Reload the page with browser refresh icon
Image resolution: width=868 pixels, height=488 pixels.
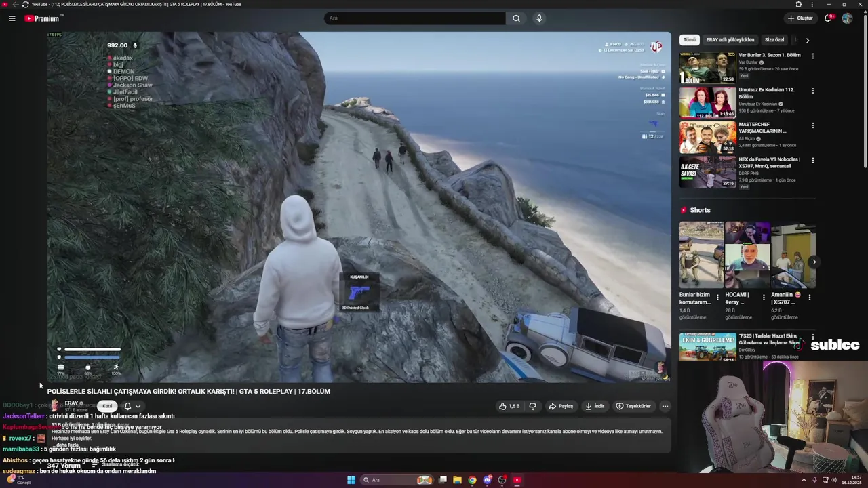pos(26,4)
